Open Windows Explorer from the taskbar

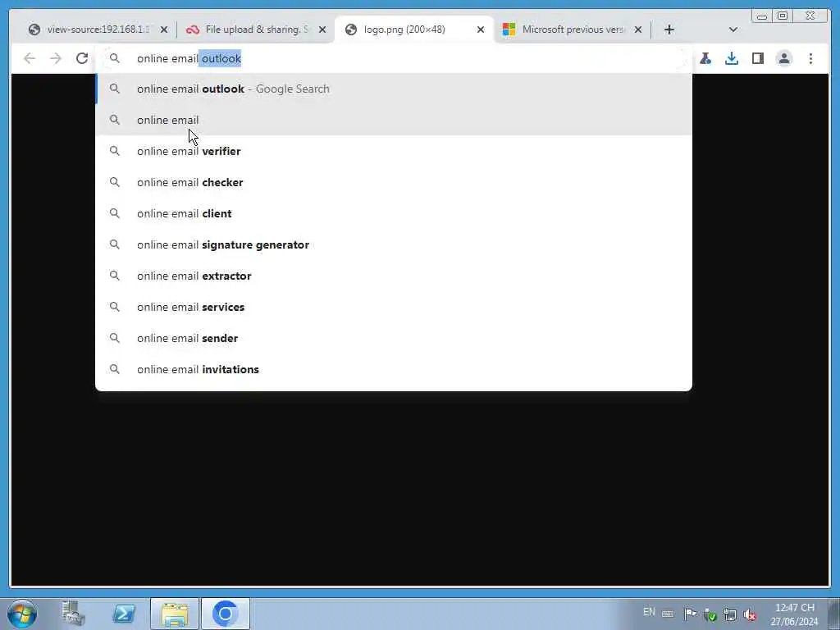point(175,614)
